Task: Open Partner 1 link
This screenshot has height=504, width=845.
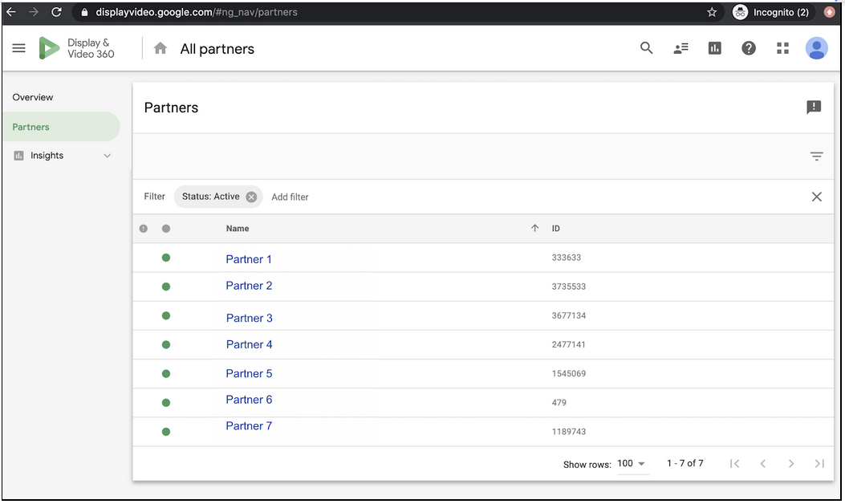Action: 249,259
